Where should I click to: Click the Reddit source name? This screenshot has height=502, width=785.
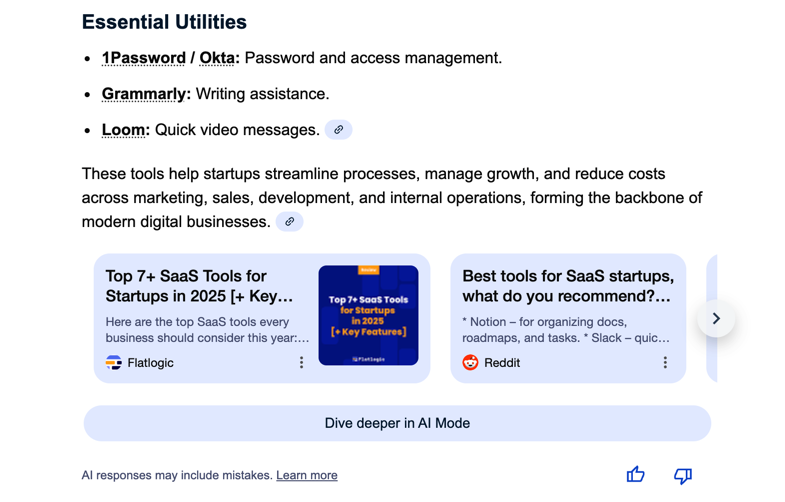[x=501, y=363]
